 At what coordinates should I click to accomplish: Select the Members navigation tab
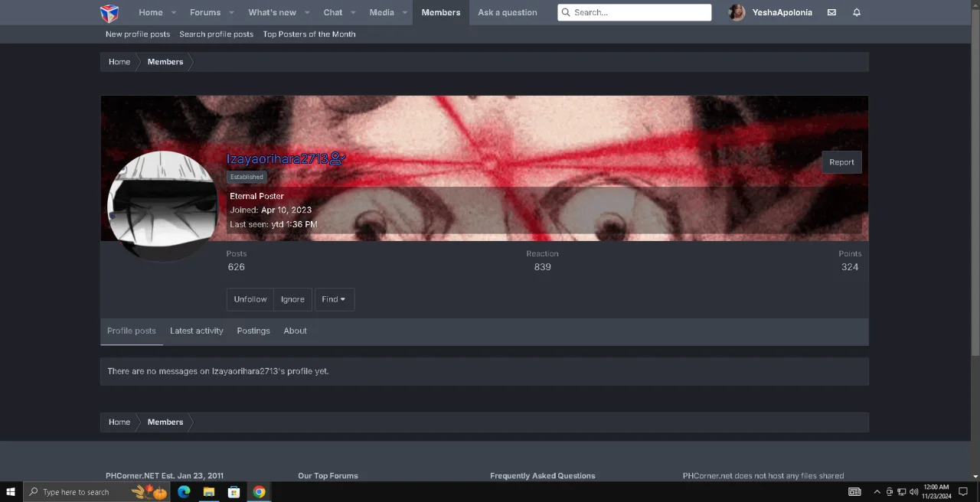(440, 12)
